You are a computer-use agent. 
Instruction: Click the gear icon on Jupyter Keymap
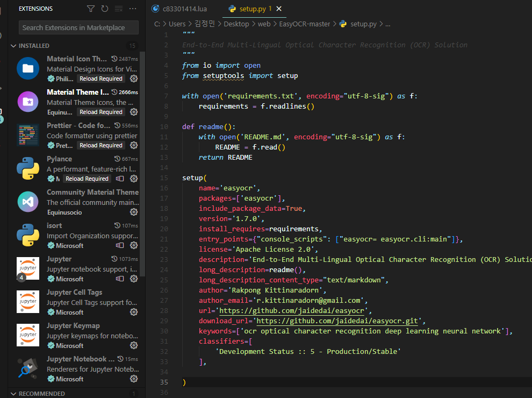(x=134, y=345)
